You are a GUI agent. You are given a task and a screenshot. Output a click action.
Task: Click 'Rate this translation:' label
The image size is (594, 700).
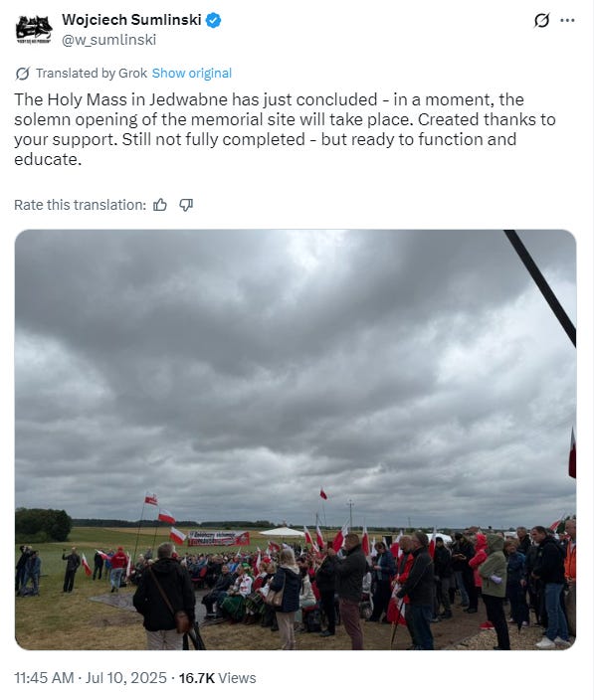click(80, 205)
